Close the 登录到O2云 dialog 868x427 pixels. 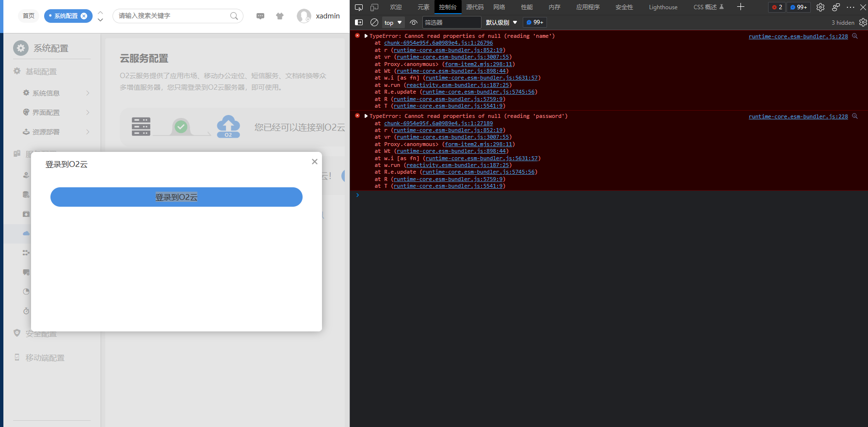(315, 162)
